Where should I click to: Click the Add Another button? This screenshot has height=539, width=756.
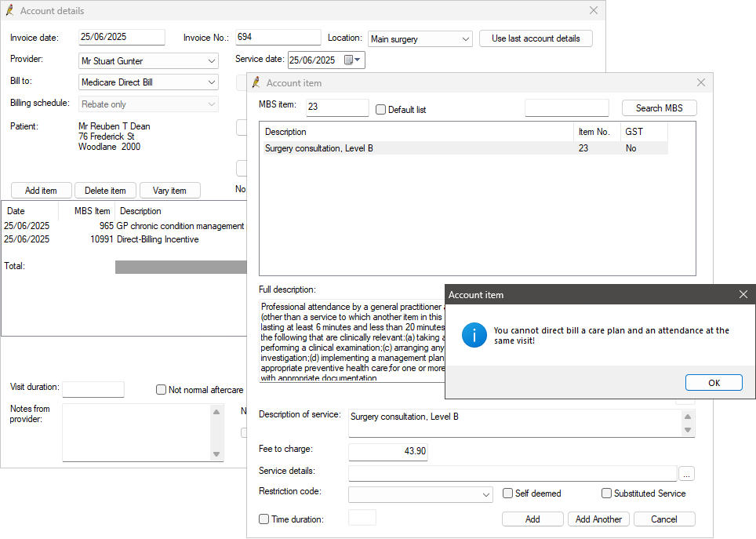598,519
